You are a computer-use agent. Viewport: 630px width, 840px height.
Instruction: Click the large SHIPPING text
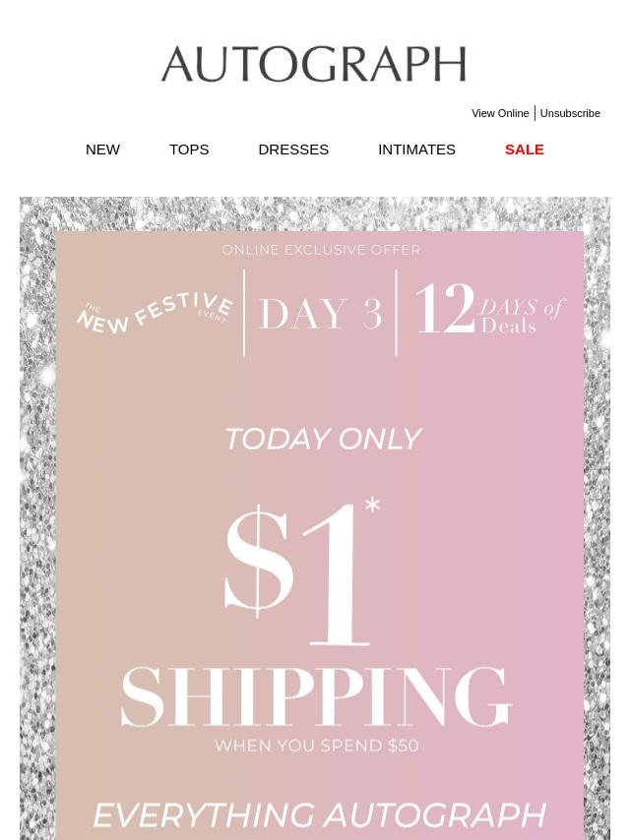[317, 696]
